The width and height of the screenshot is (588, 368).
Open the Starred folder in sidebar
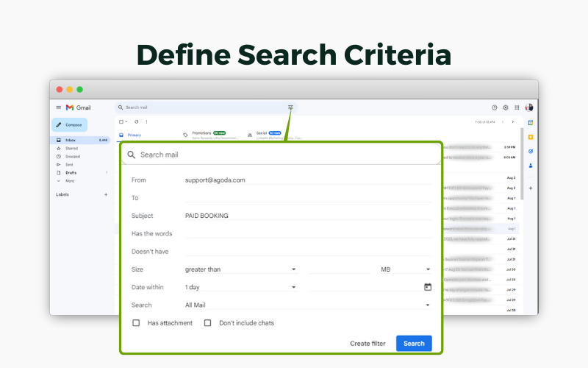(x=71, y=148)
